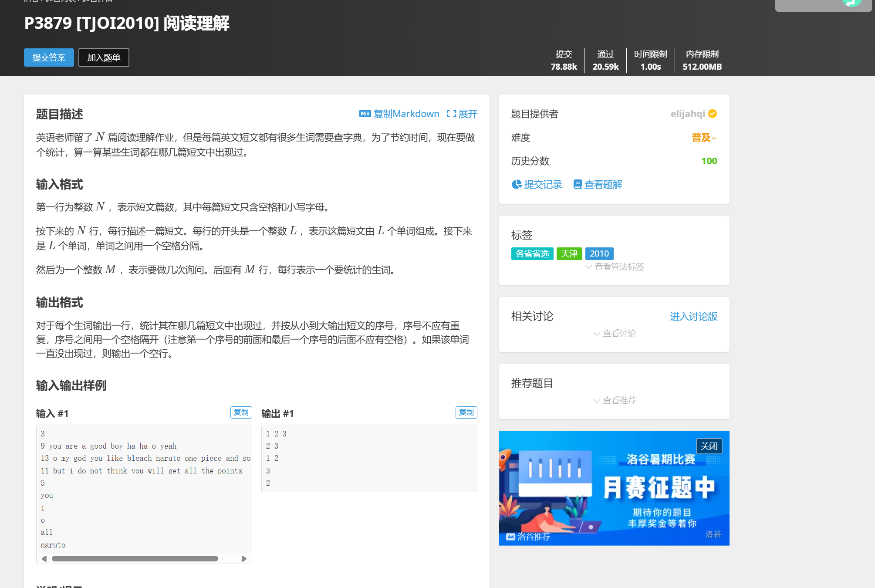Click the scrollbar right arrow
875x588 pixels.
point(244,558)
